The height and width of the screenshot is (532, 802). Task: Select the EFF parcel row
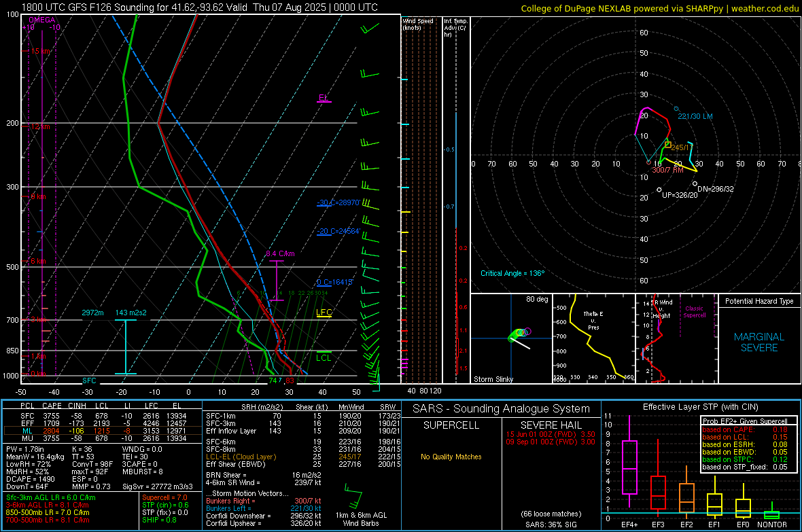(103, 423)
